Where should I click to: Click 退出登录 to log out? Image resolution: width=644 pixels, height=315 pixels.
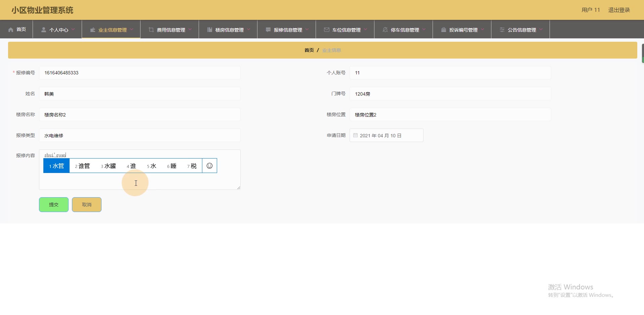pos(619,10)
